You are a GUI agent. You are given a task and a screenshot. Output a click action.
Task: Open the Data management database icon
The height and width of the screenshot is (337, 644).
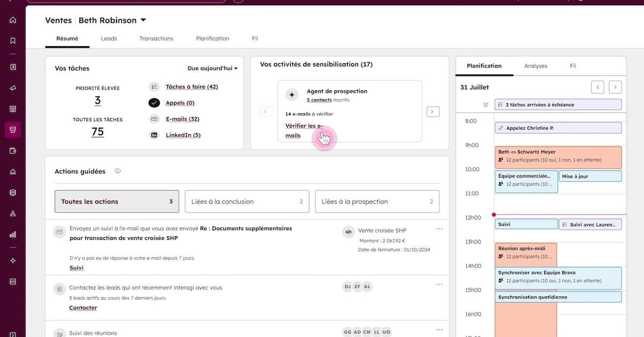[13, 193]
